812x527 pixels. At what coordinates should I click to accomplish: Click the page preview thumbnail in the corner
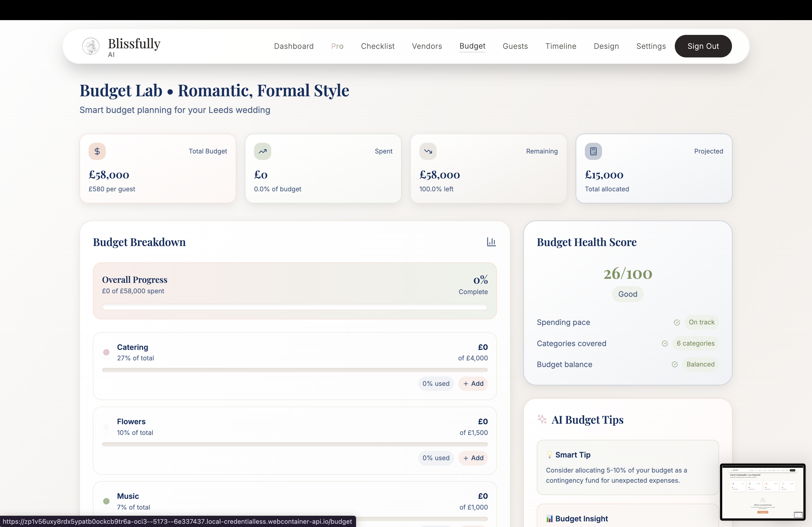point(763,492)
